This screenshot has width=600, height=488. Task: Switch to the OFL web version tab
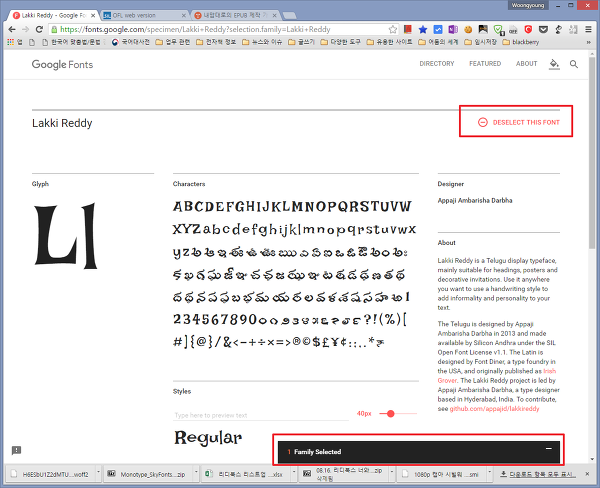[143, 15]
